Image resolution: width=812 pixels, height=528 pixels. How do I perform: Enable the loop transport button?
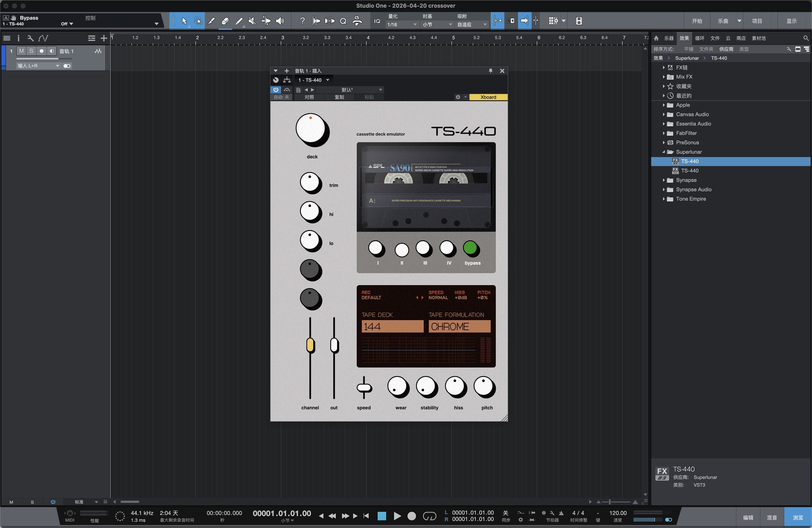click(x=429, y=516)
